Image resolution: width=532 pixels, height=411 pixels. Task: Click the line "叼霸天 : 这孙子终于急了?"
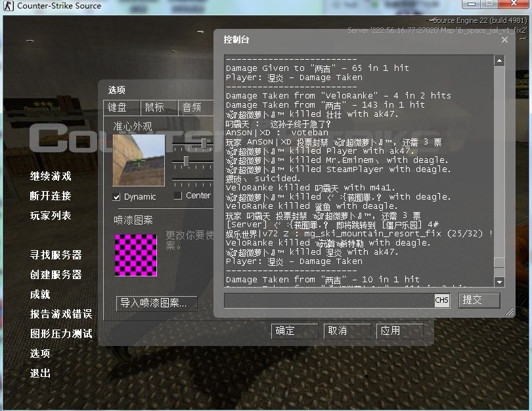point(278,124)
